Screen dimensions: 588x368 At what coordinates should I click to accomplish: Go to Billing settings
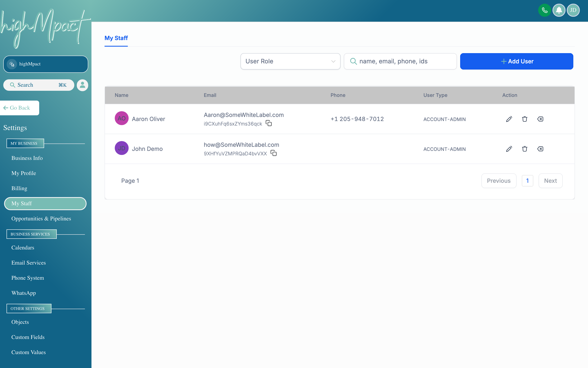point(19,188)
